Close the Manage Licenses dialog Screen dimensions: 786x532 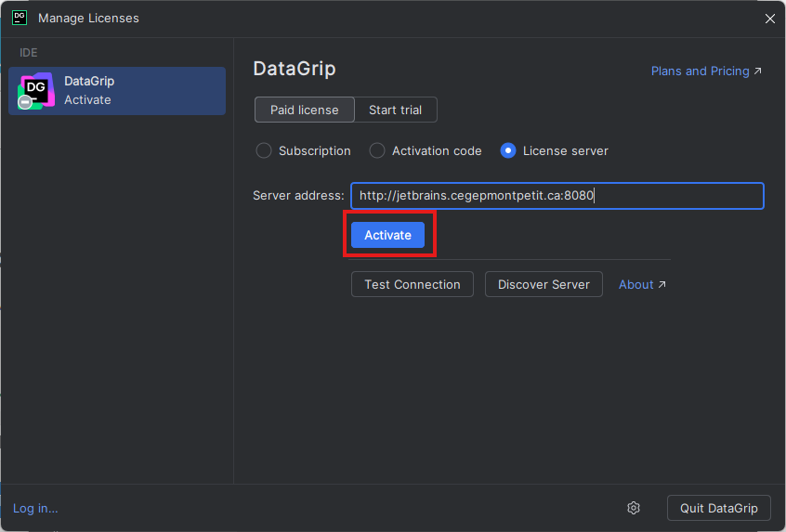[x=769, y=19]
